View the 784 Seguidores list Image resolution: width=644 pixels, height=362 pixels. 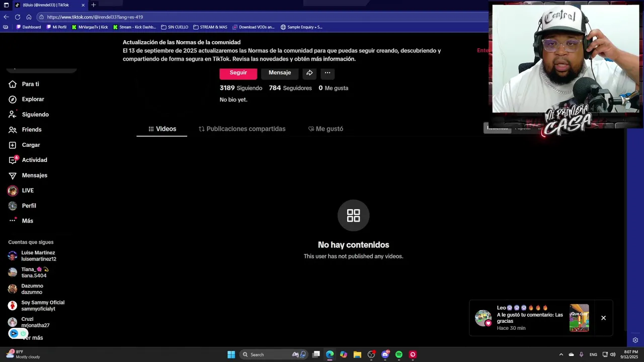(x=291, y=88)
